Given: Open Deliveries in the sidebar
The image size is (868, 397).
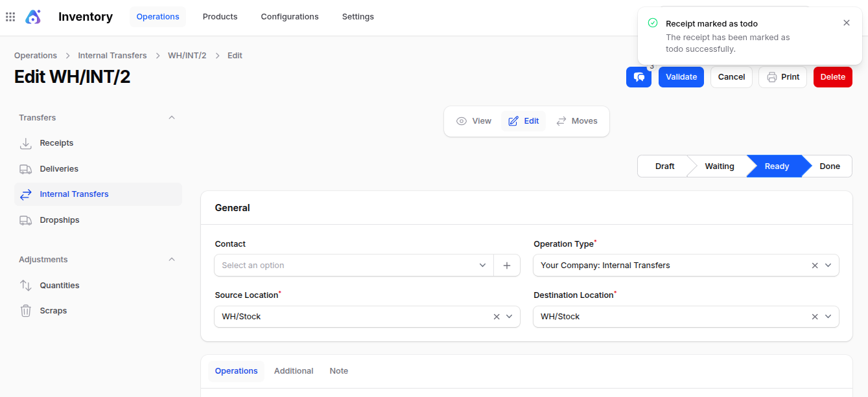Looking at the screenshot, I should click(x=98, y=169).
